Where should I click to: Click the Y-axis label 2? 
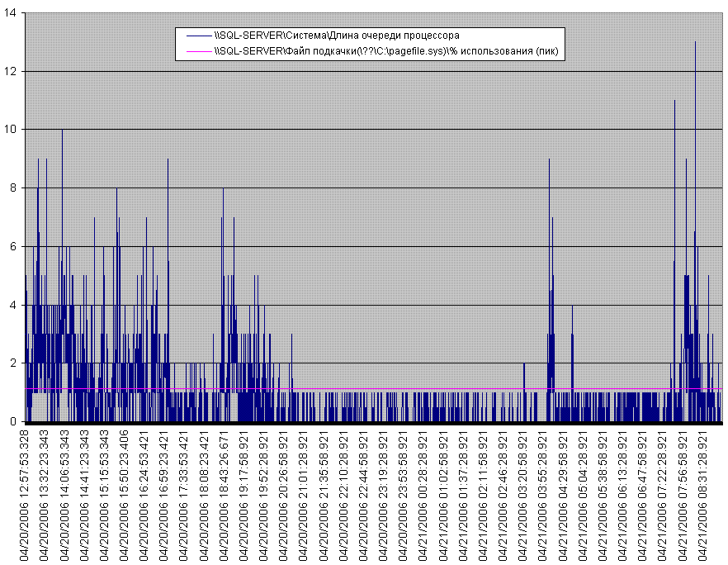[x=12, y=363]
